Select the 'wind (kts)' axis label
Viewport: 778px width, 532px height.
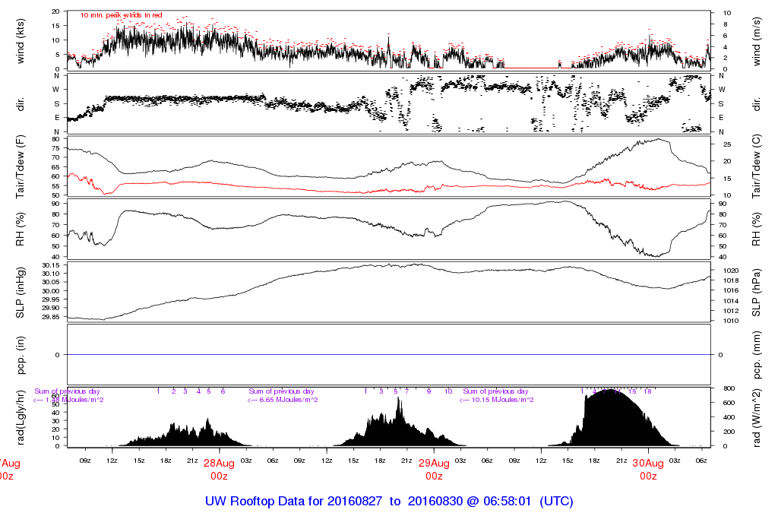pyautogui.click(x=21, y=41)
